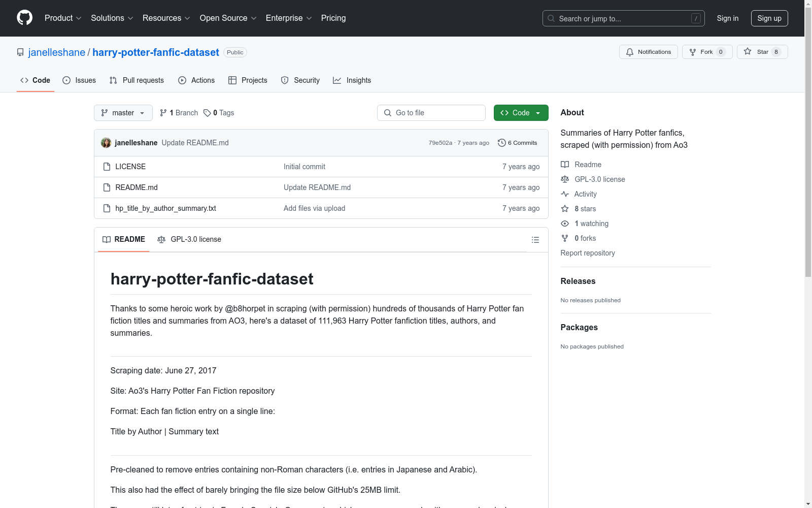Open harry-potter-fanfic-dataset repository link

(x=156, y=52)
